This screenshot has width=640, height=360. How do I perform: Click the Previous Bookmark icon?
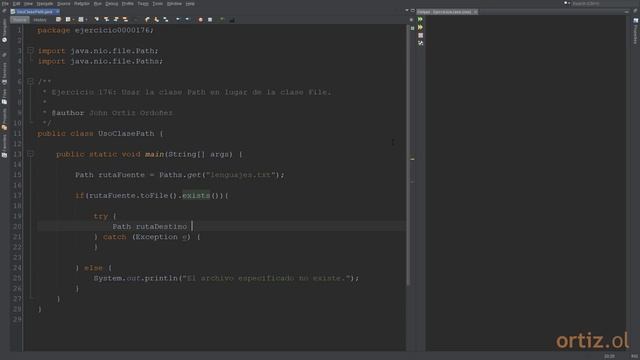[x=147, y=20]
